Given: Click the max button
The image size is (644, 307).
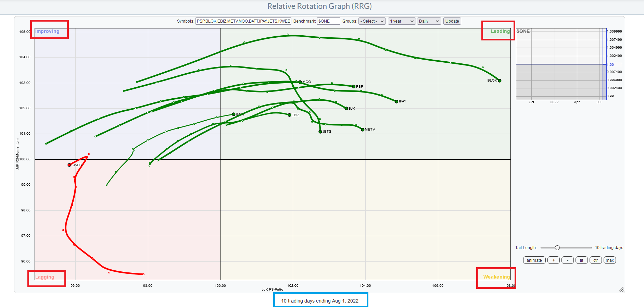Looking at the screenshot, I should point(609,260).
